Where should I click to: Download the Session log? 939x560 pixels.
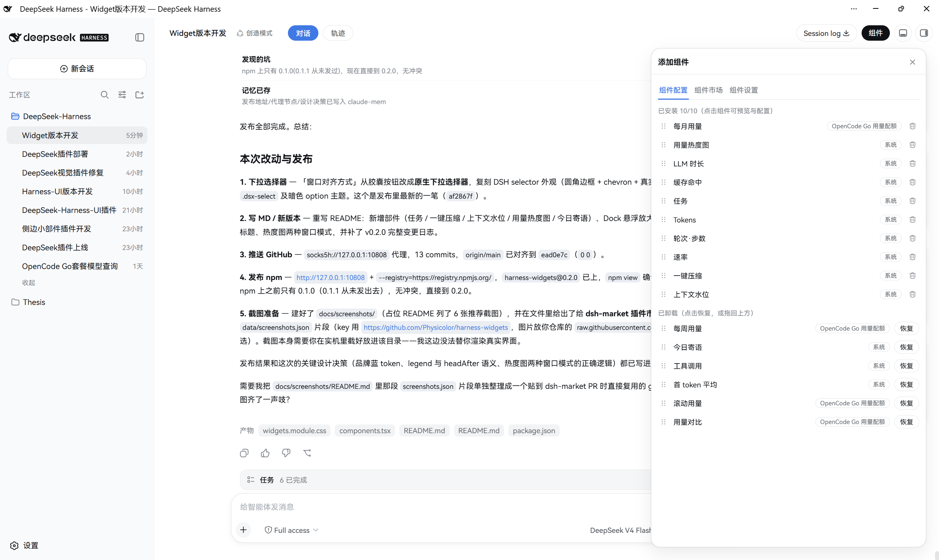[826, 33]
